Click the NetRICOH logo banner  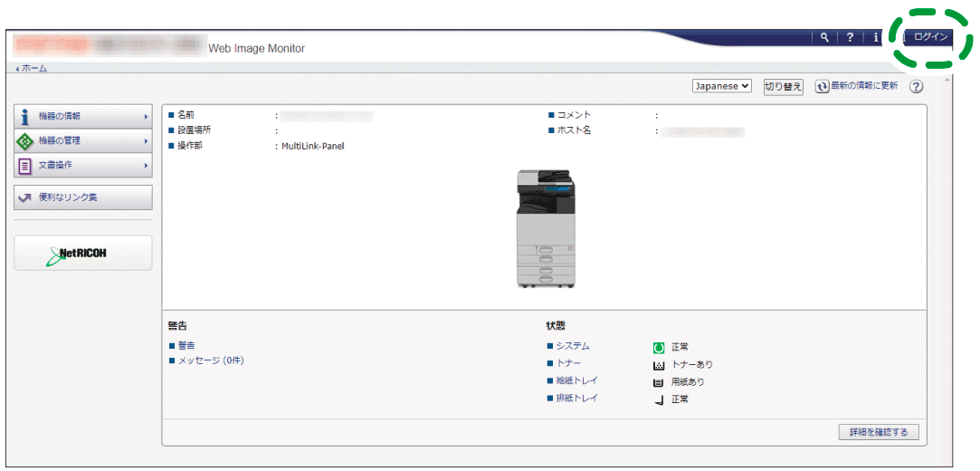click(x=83, y=253)
